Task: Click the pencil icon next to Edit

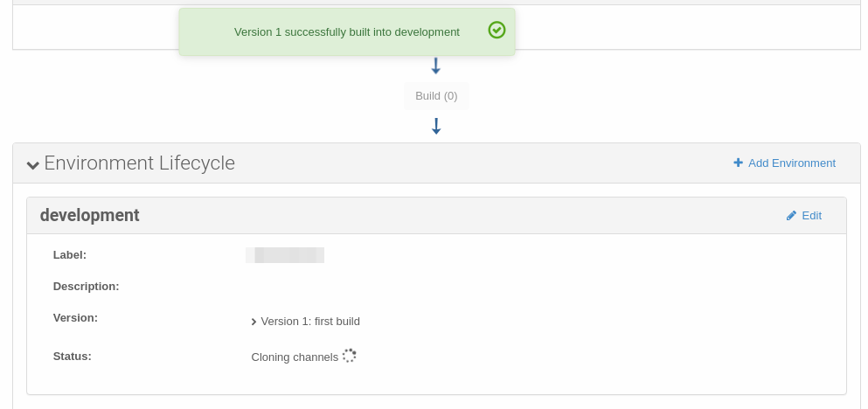Action: 791,216
